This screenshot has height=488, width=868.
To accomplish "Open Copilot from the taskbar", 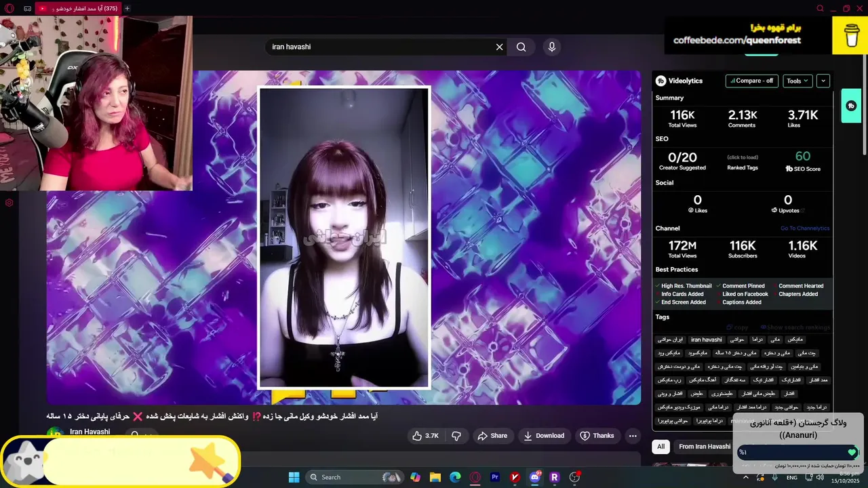I will [415, 477].
